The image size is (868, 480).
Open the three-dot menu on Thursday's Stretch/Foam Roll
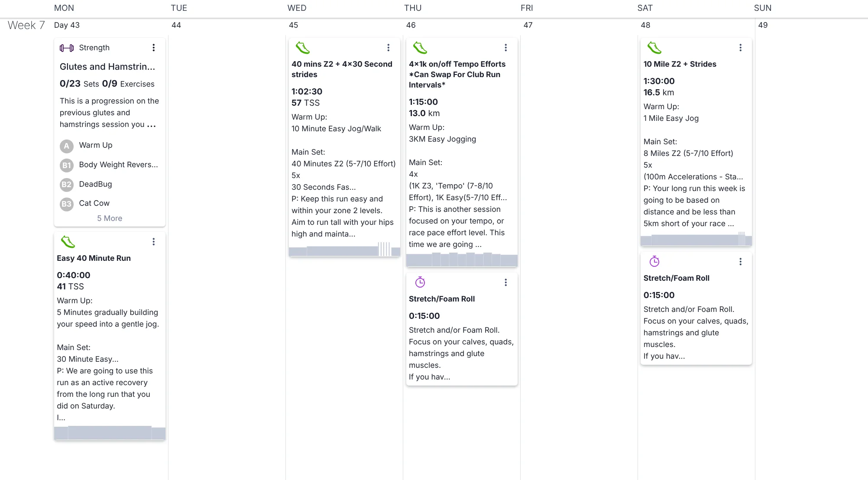[x=505, y=282]
